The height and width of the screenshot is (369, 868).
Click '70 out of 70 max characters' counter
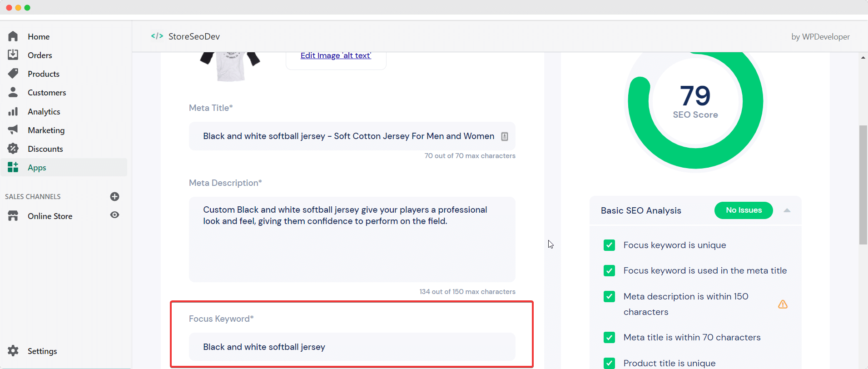[470, 156]
